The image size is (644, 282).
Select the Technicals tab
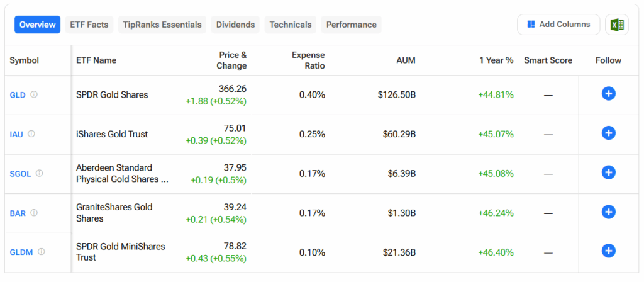291,25
